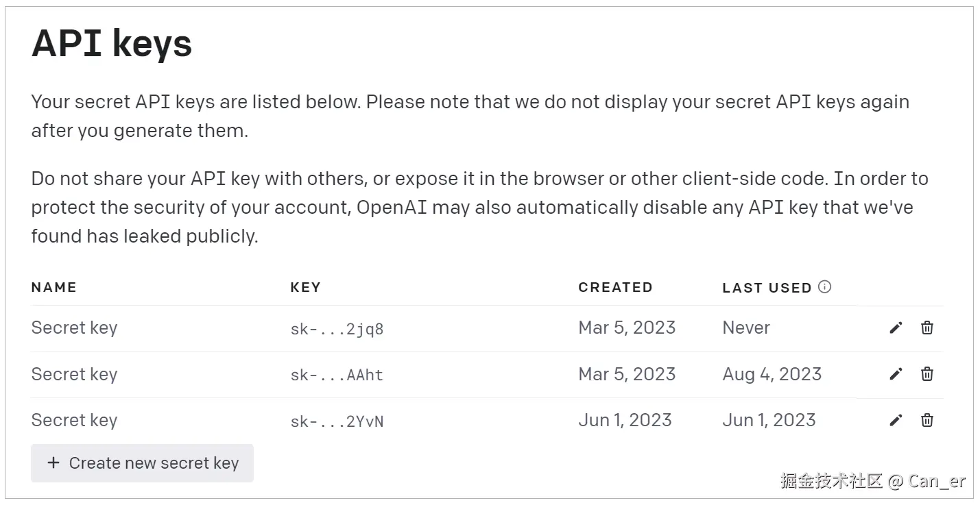Click the LAST USED column header
This screenshot has width=980, height=505.
(767, 288)
